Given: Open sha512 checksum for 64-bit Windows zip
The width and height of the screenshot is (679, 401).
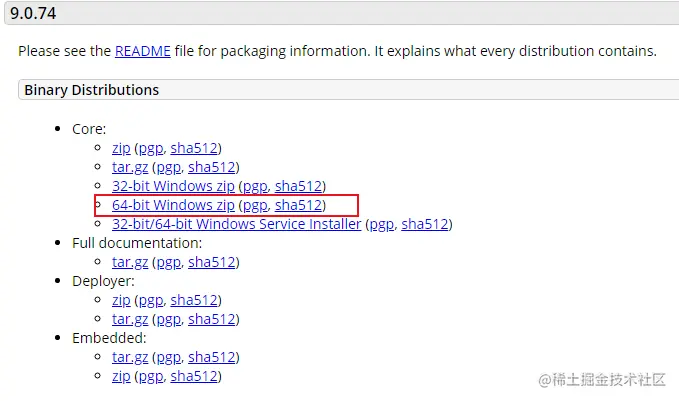Looking at the screenshot, I should pos(299,205).
